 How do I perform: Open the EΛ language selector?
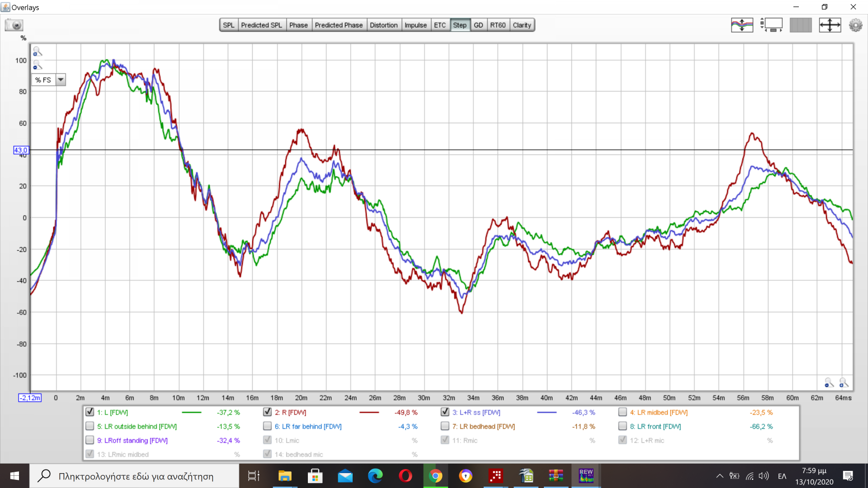tap(782, 476)
